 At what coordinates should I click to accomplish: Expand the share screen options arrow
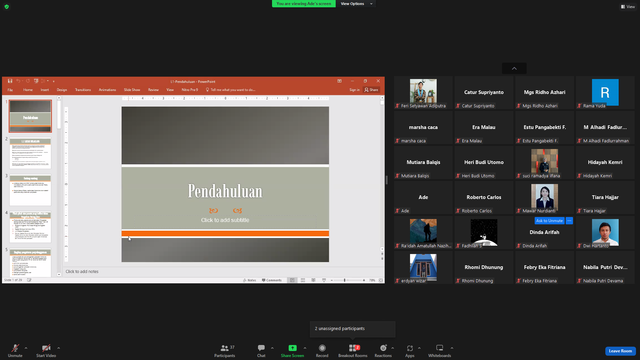coord(305,348)
